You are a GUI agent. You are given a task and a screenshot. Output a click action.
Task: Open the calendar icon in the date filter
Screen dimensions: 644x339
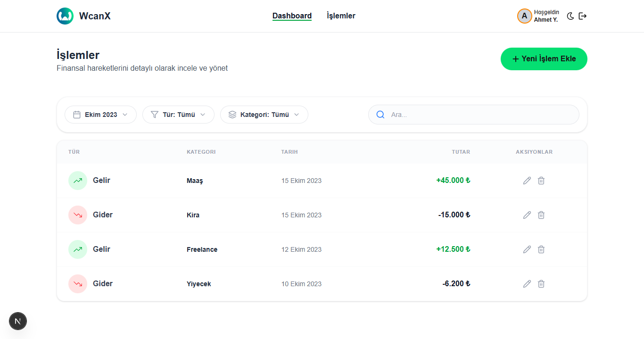tap(77, 114)
